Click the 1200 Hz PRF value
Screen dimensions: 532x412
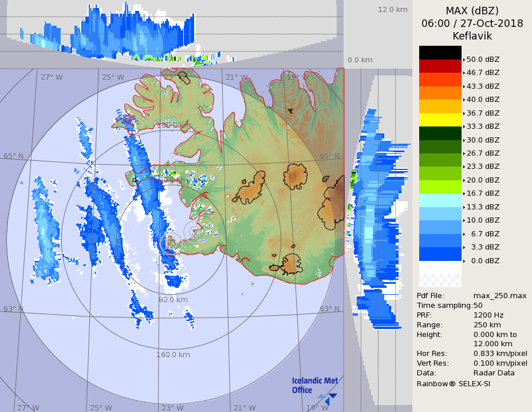tap(488, 315)
